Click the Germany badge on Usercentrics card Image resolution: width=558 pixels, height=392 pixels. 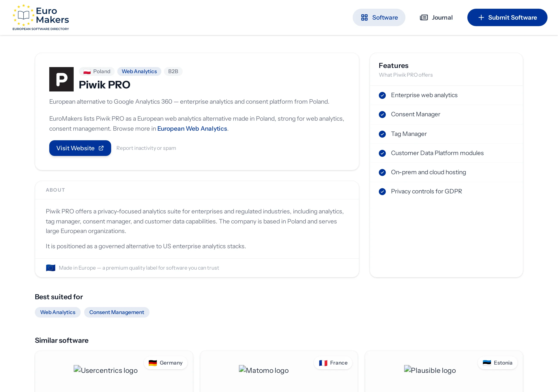(x=165, y=363)
